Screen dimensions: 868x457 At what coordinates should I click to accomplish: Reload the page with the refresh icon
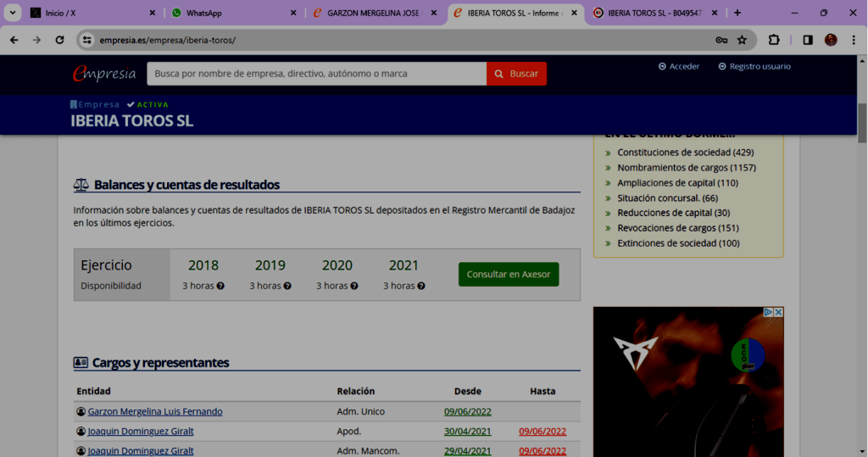[59, 40]
